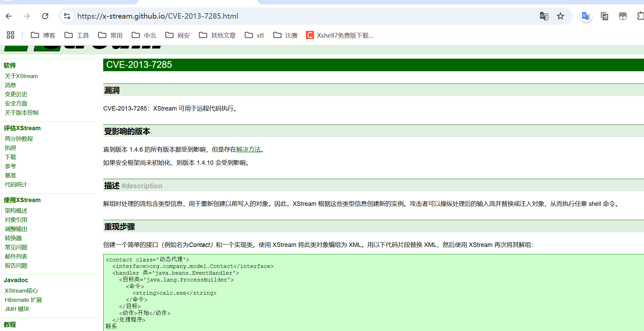Open the 执照 sidebar link
This screenshot has width=644, height=331.
11,148
